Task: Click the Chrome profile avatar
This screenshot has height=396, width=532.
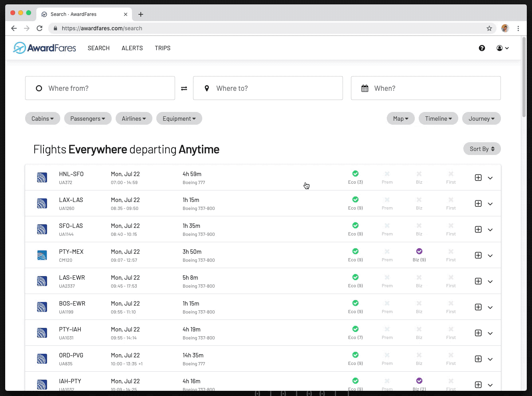Action: tap(505, 28)
